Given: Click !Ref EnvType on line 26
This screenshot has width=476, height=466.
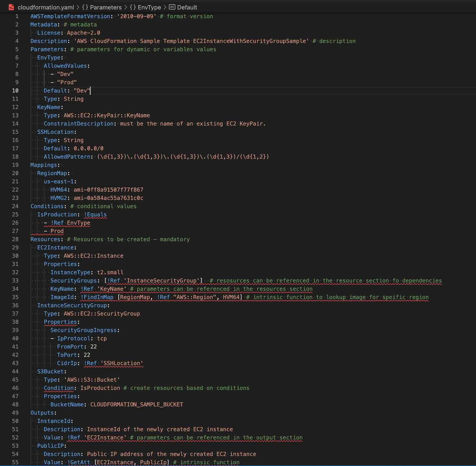Looking at the screenshot, I should pyautogui.click(x=70, y=223).
